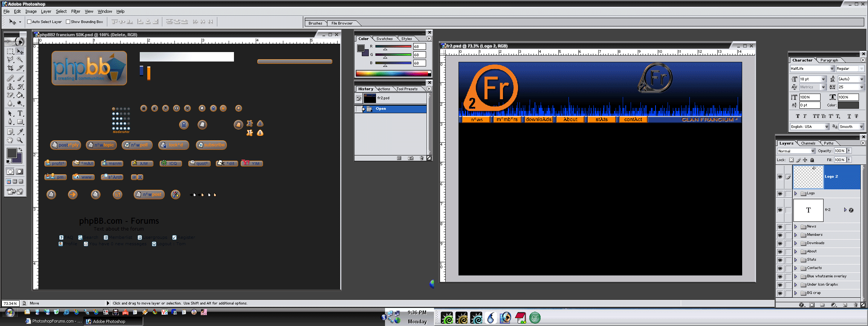Viewport: 868px width, 326px height.
Task: Choose the Clone Stamp tool
Action: point(10,86)
